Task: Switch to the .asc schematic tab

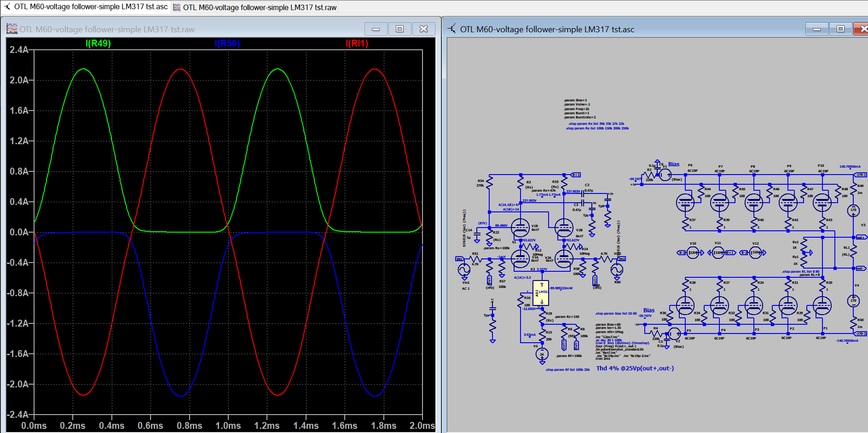Action: (x=86, y=7)
